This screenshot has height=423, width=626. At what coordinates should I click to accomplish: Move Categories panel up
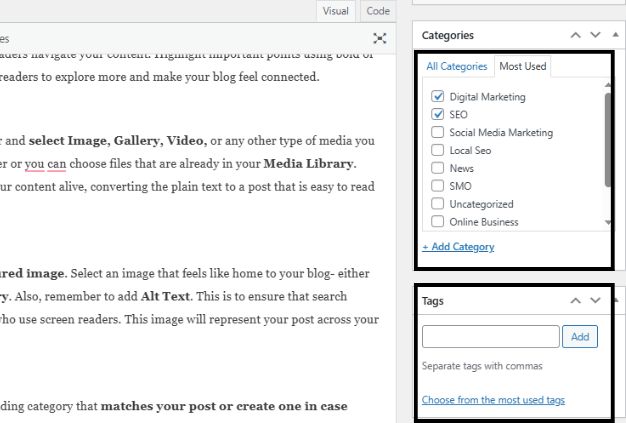pos(575,35)
